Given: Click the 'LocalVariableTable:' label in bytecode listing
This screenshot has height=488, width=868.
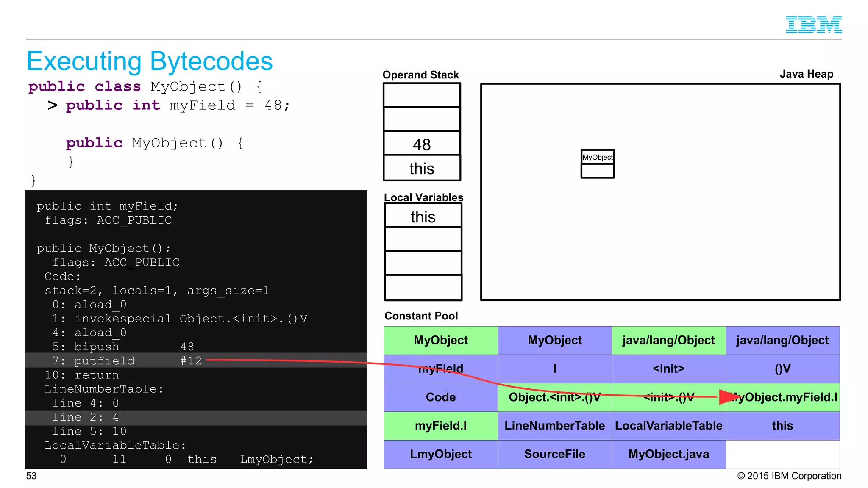Looking at the screenshot, I should [115, 445].
